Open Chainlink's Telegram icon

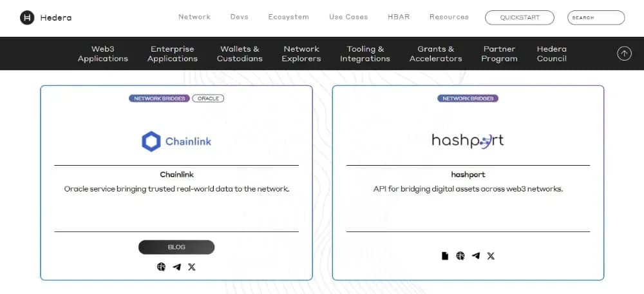[176, 267]
